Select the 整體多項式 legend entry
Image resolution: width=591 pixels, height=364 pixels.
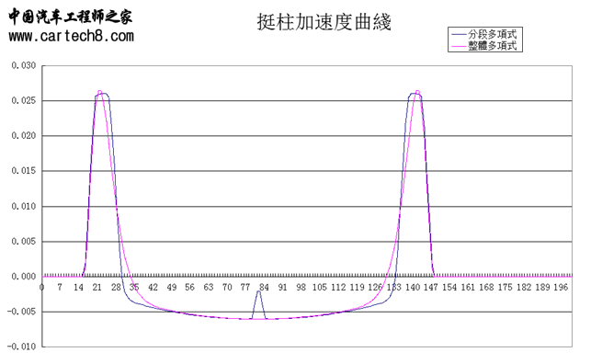(493, 46)
